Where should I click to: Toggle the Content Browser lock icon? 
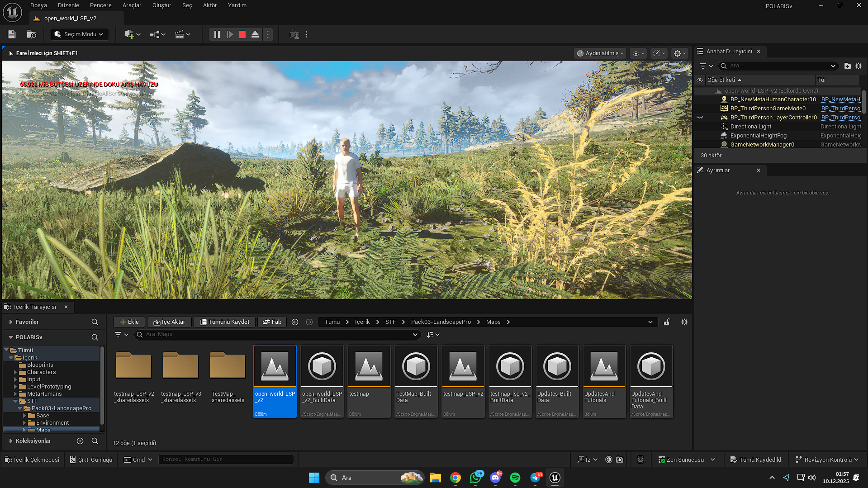(x=667, y=322)
